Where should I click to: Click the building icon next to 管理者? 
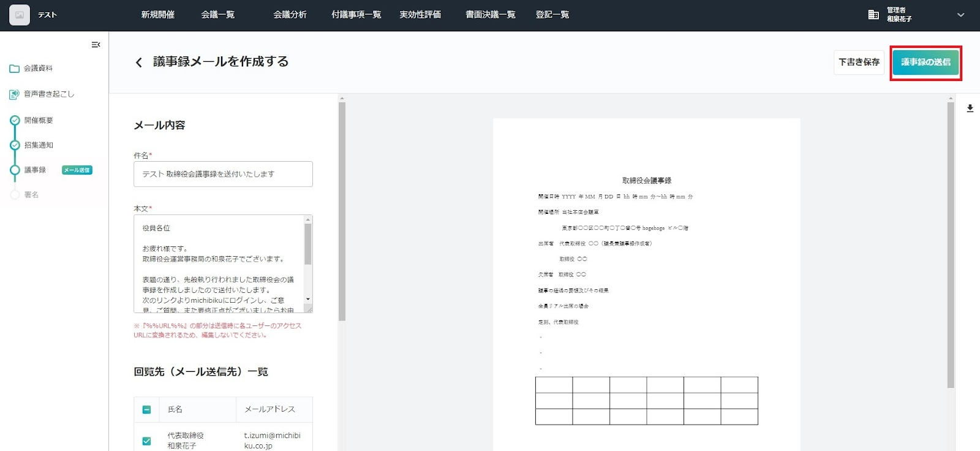(873, 15)
